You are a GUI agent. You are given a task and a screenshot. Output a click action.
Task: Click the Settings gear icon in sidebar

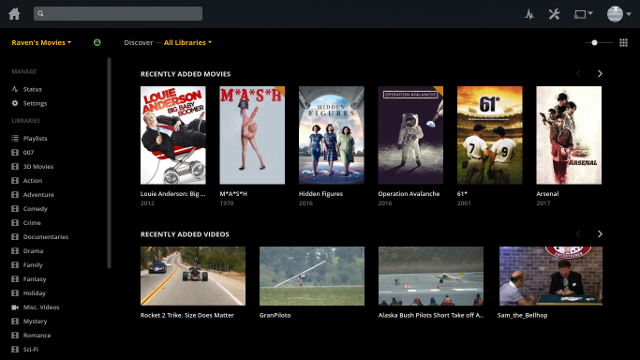click(x=15, y=103)
